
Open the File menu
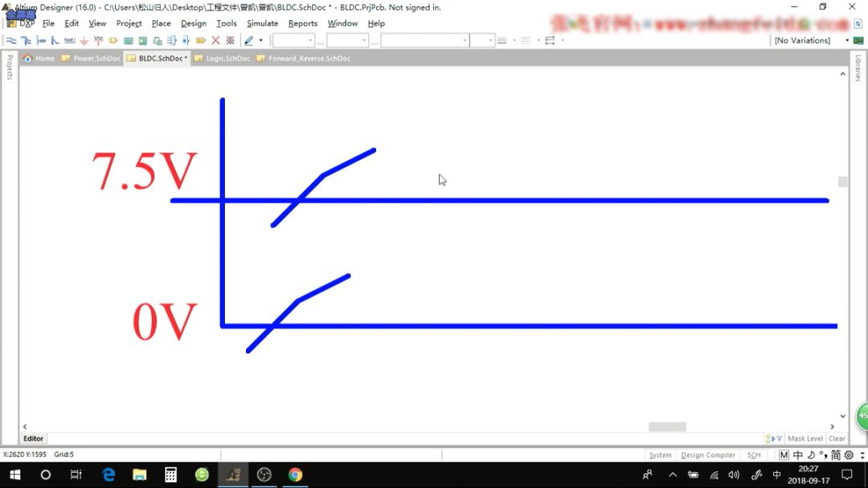pyautogui.click(x=48, y=23)
